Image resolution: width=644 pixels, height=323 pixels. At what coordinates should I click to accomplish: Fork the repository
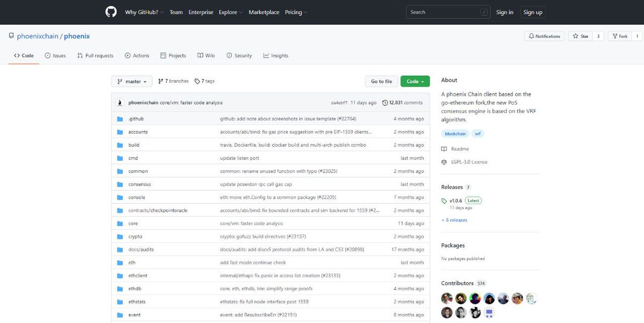click(619, 36)
